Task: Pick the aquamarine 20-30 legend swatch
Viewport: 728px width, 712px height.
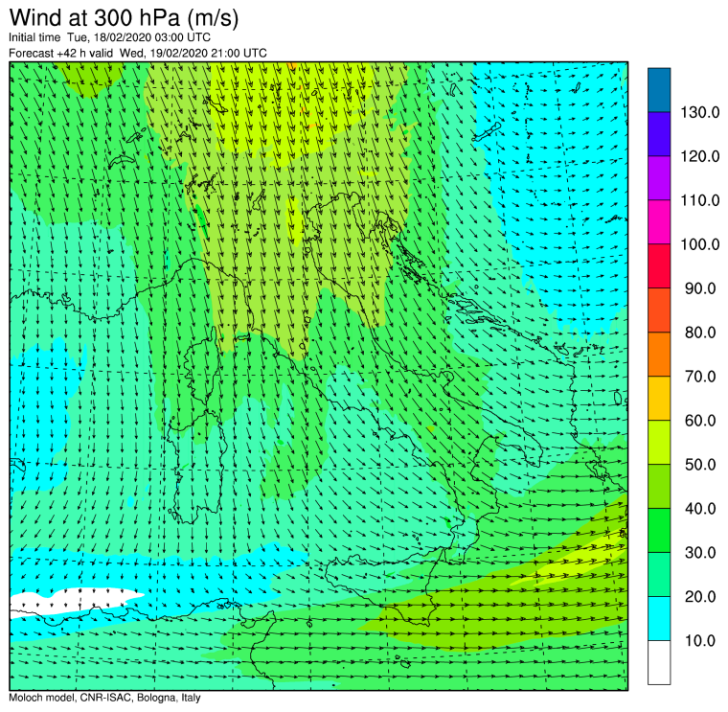Action: (x=659, y=575)
